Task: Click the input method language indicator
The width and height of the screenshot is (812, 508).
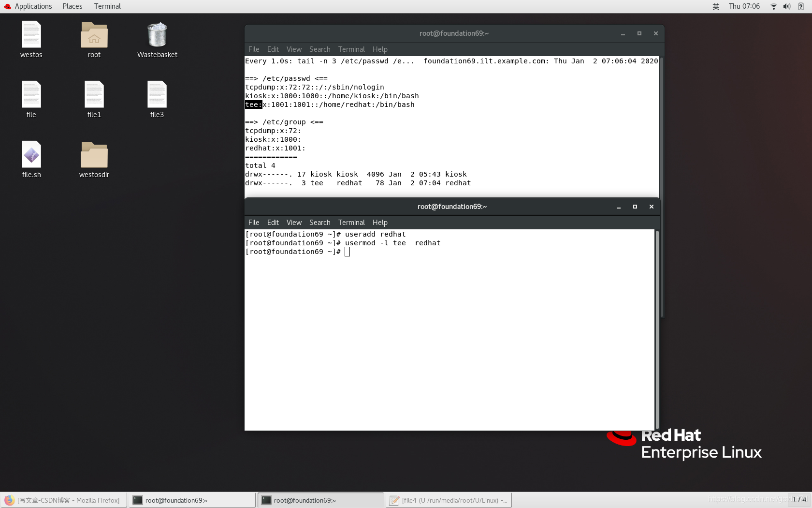Action: 716,6
